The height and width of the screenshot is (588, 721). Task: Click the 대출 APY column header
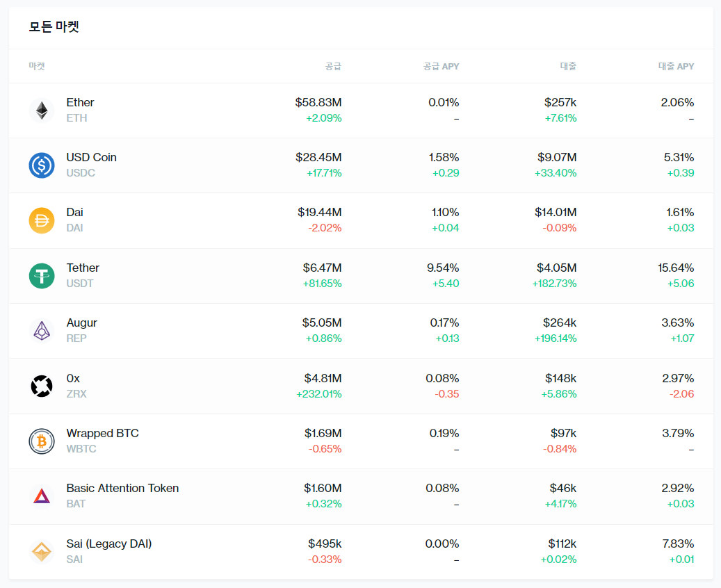(x=677, y=66)
